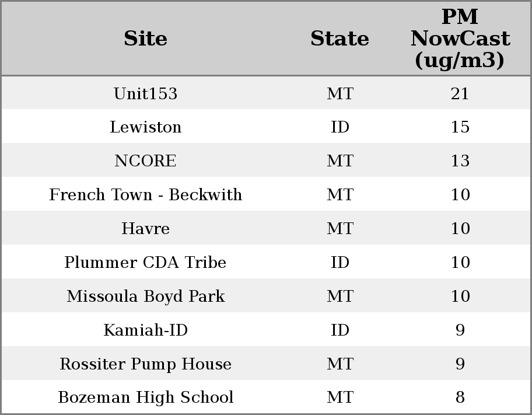
Task: Select the French Town - Beckwith row
Action: pyautogui.click(x=145, y=195)
